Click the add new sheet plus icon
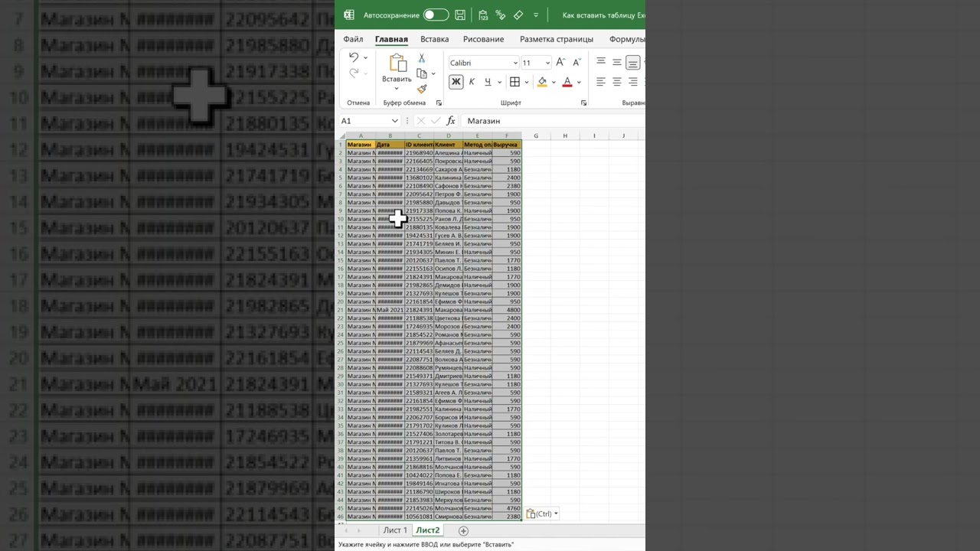Viewport: 980px width, 551px height. click(463, 530)
